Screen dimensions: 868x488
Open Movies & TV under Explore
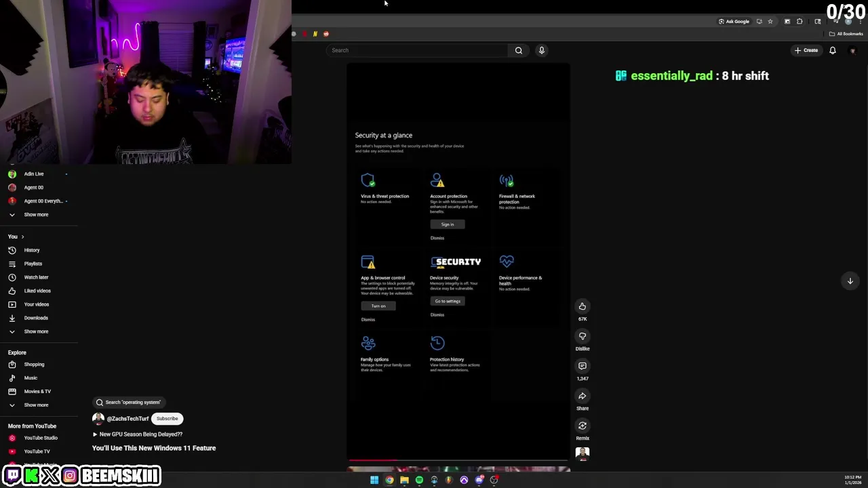[39, 391]
